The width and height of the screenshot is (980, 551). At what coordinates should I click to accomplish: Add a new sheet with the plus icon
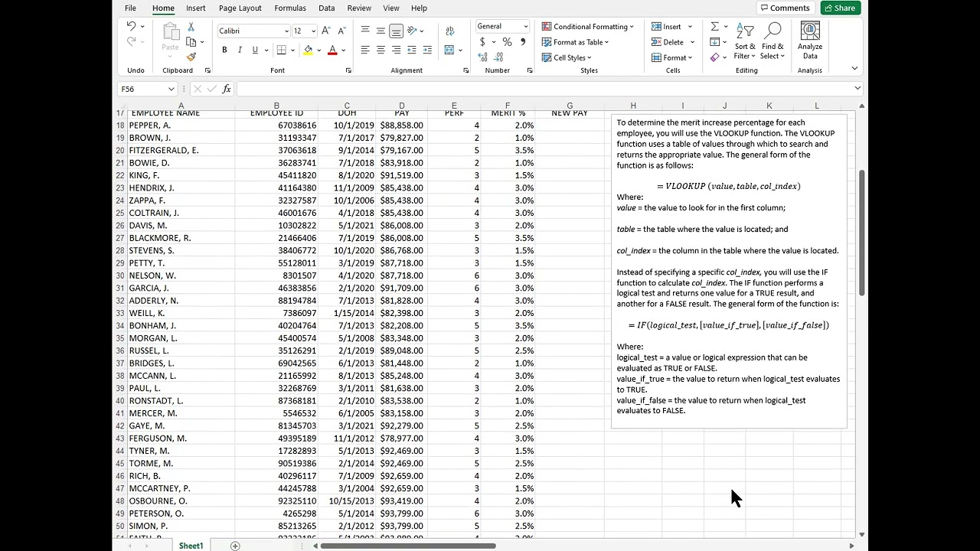[235, 546]
